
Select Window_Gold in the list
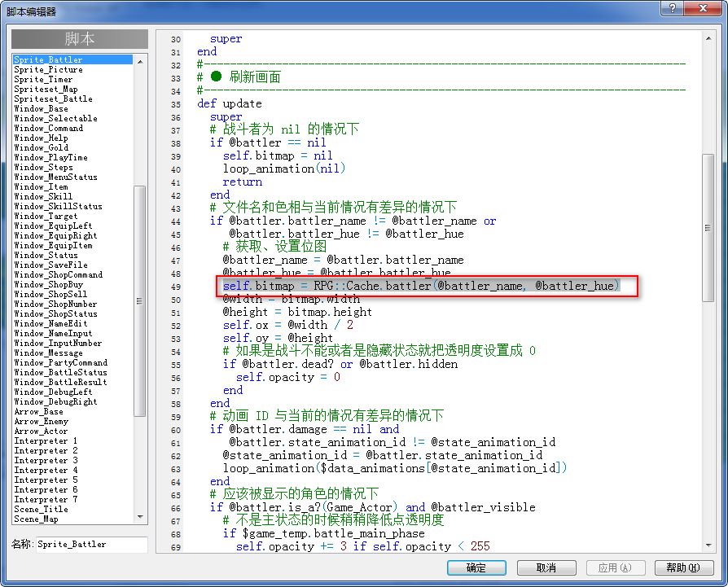coord(41,147)
